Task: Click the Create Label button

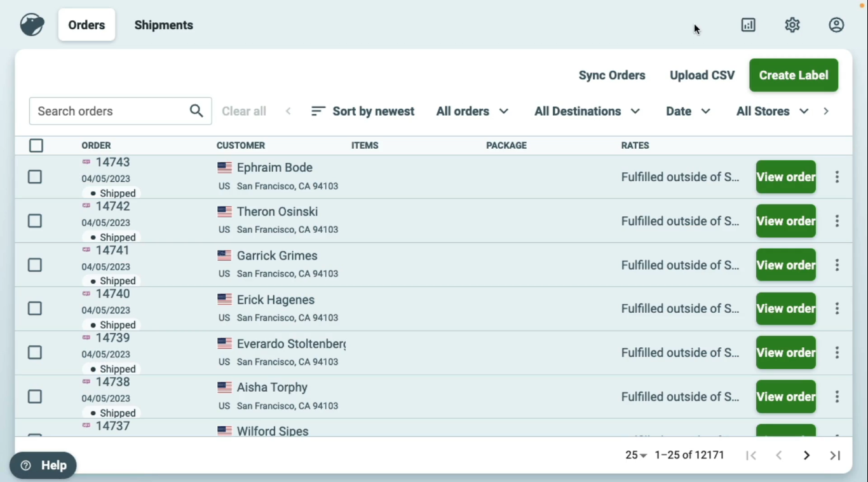Action: pos(794,75)
